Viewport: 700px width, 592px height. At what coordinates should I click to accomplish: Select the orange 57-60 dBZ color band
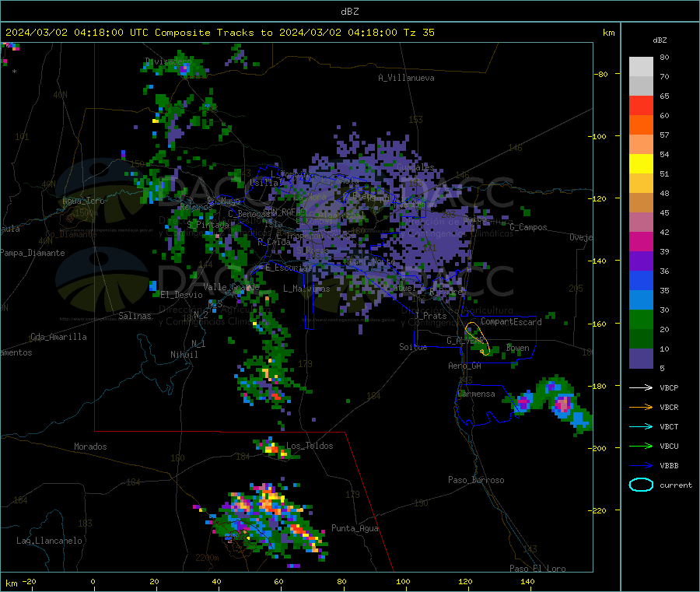(641, 125)
